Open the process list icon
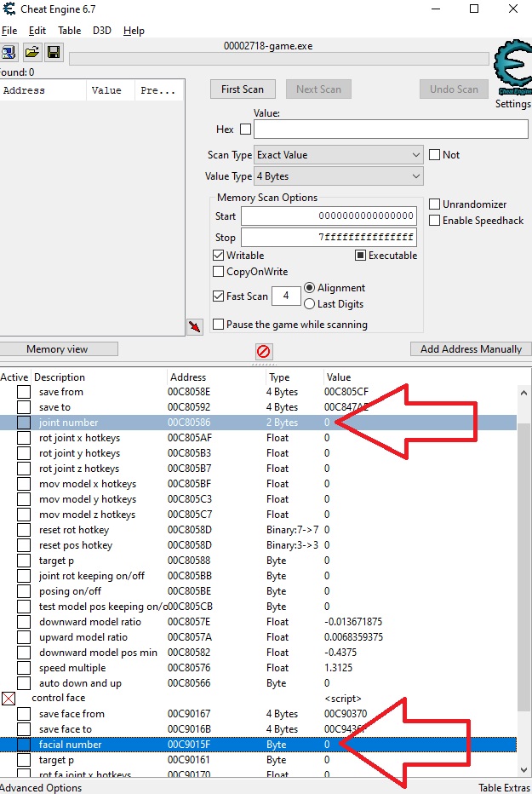This screenshot has height=794, width=532. [x=9, y=52]
